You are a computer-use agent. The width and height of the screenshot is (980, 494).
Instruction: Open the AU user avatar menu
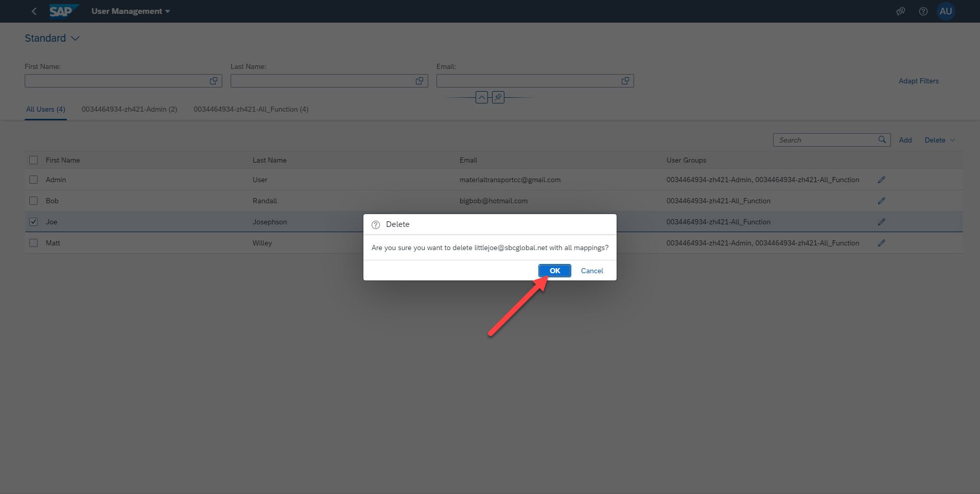coord(946,11)
